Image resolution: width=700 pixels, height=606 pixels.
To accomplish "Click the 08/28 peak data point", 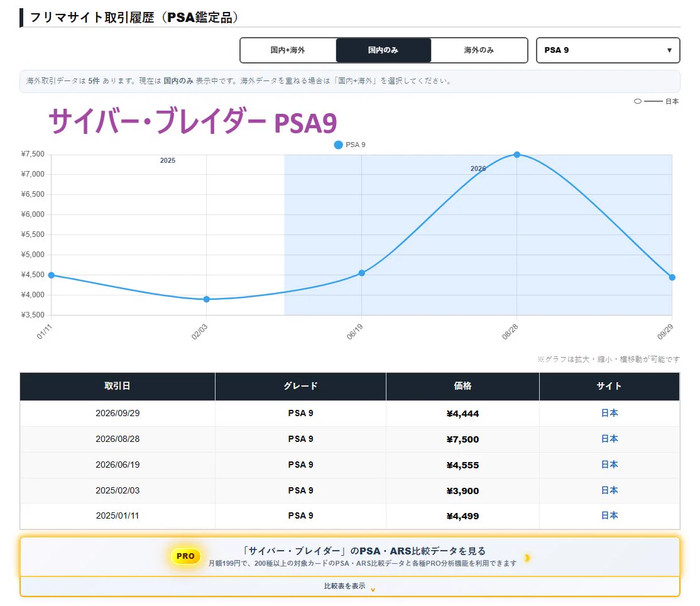I will click(517, 155).
